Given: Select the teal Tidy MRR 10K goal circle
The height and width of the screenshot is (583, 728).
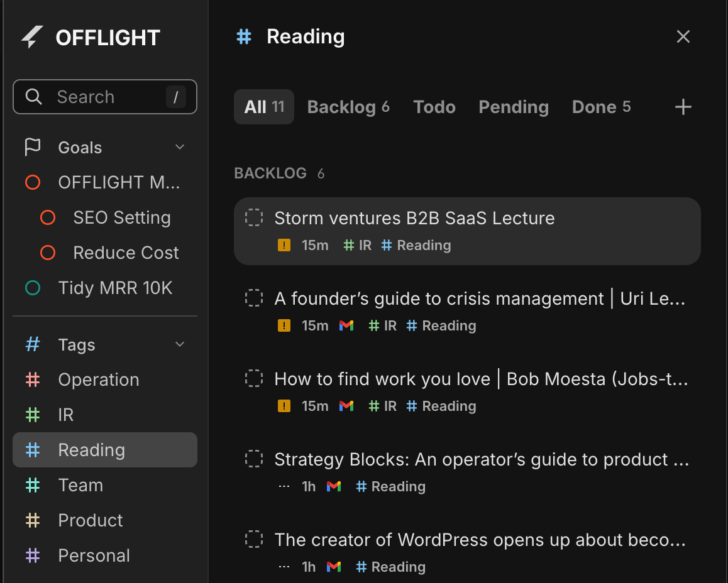Looking at the screenshot, I should [x=33, y=288].
